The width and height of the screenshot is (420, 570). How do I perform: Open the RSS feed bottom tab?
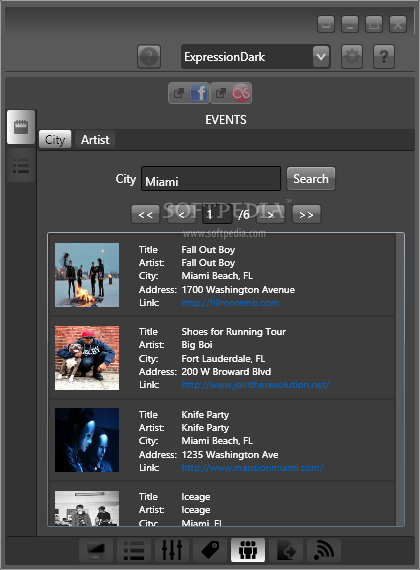tap(324, 550)
